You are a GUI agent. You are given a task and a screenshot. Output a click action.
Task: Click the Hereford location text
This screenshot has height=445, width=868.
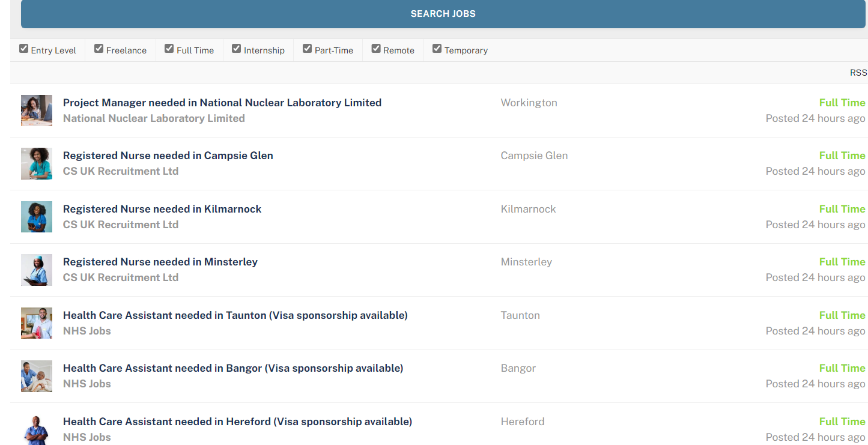tap(523, 422)
